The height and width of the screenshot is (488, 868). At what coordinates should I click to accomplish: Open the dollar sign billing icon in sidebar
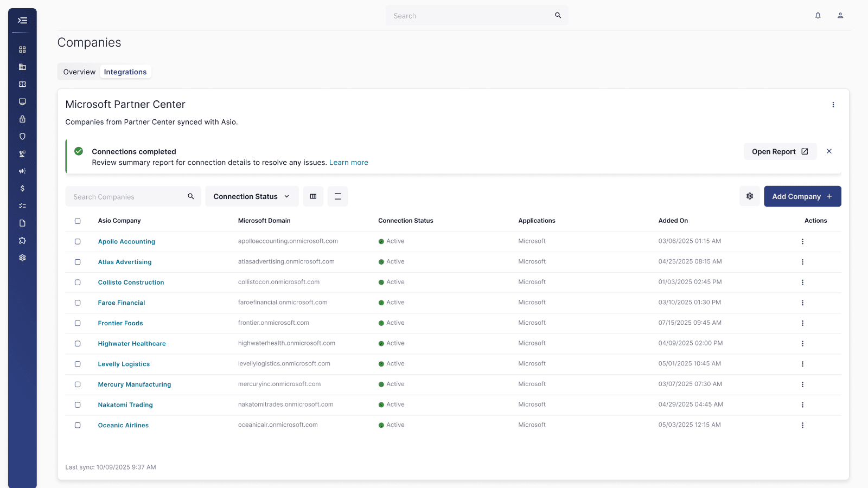(22, 188)
